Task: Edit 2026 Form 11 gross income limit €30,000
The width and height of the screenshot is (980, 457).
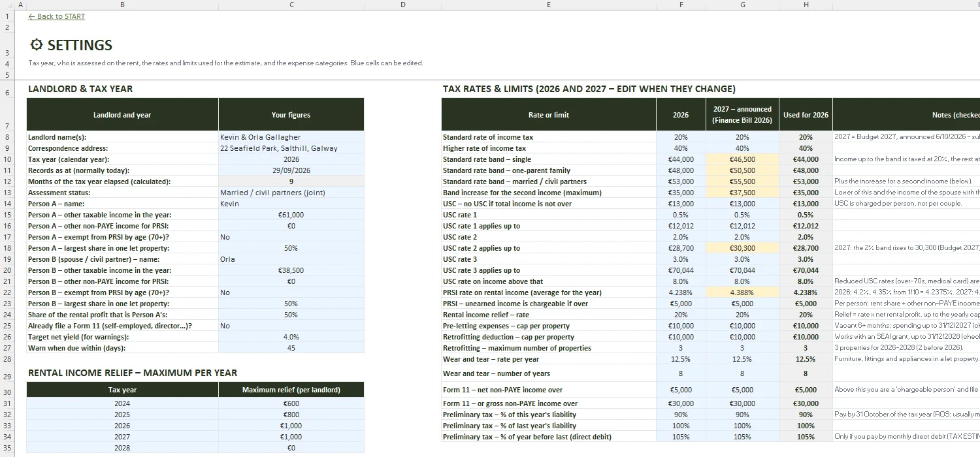Action: click(x=681, y=403)
